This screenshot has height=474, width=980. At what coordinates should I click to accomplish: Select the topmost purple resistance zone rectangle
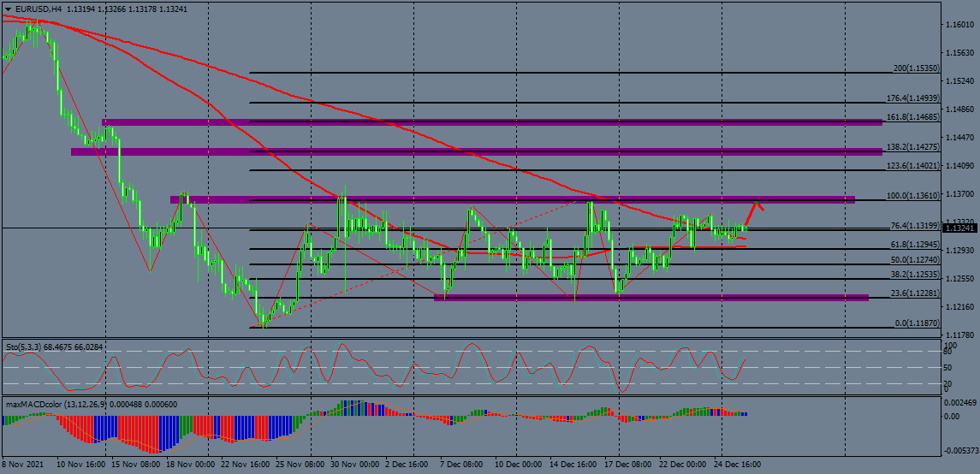coord(491,122)
